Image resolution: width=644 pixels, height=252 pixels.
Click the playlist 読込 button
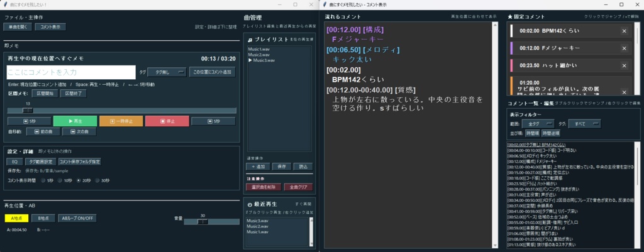[x=303, y=167]
